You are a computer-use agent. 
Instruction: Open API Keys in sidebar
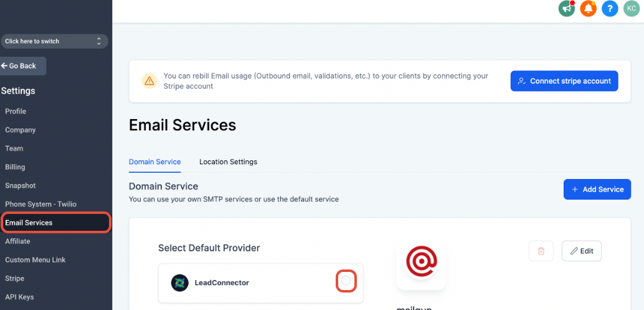point(19,297)
